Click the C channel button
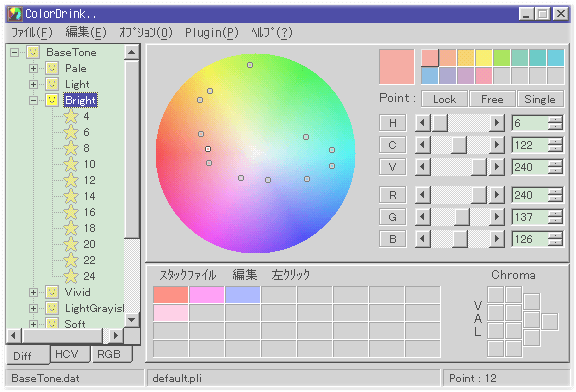 click(x=393, y=145)
